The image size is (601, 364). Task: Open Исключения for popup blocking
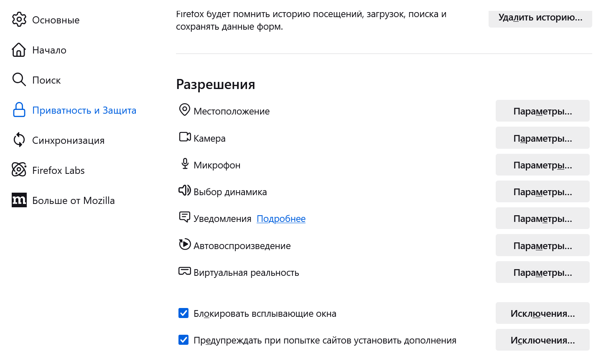542,313
